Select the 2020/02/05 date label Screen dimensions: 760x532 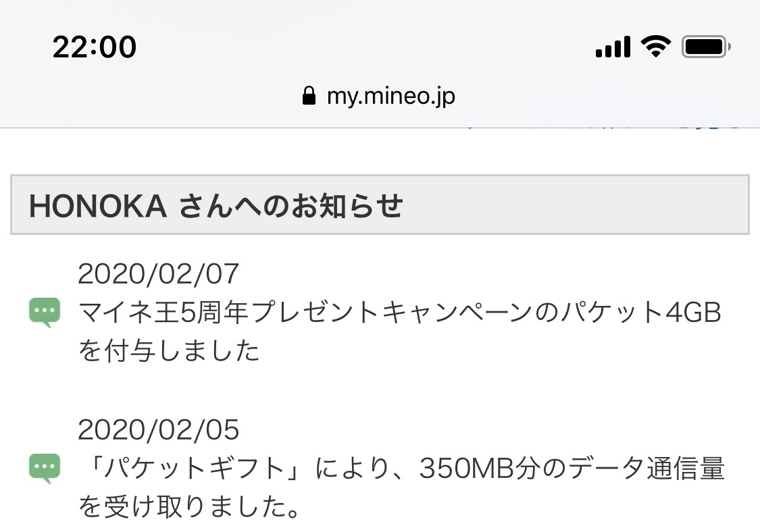click(x=159, y=429)
